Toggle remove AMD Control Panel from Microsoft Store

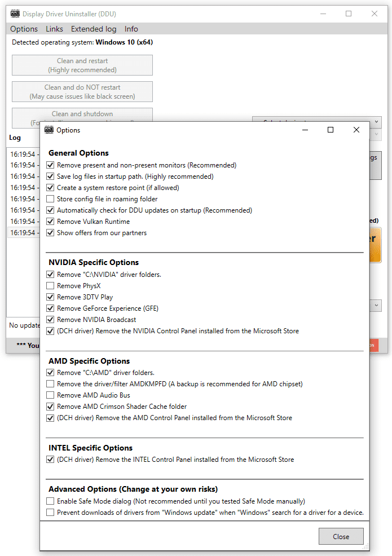pyautogui.click(x=50, y=418)
